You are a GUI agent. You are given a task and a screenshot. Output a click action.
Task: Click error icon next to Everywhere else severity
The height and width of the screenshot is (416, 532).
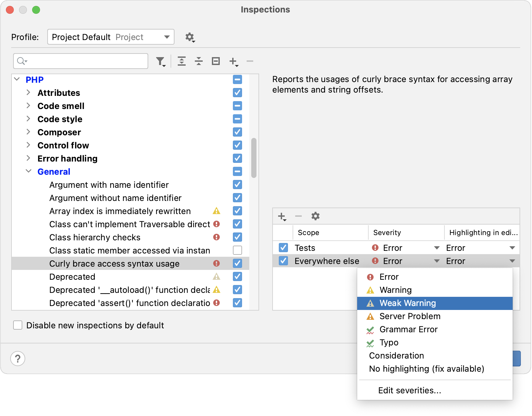tap(375, 261)
